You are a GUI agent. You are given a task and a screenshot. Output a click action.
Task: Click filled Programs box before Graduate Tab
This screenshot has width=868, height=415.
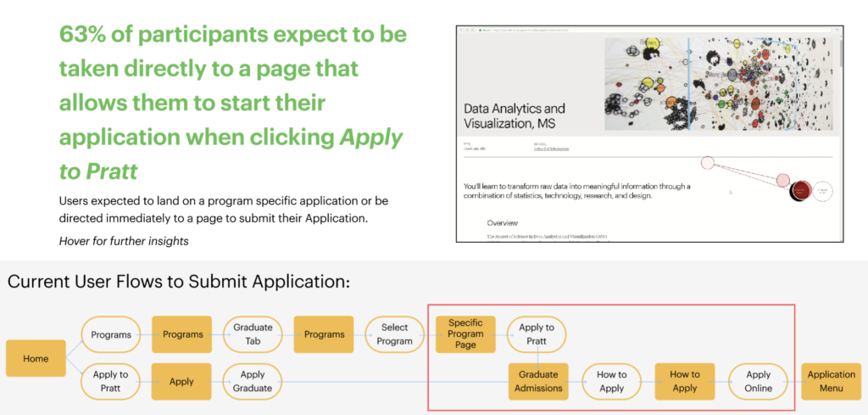tap(181, 334)
